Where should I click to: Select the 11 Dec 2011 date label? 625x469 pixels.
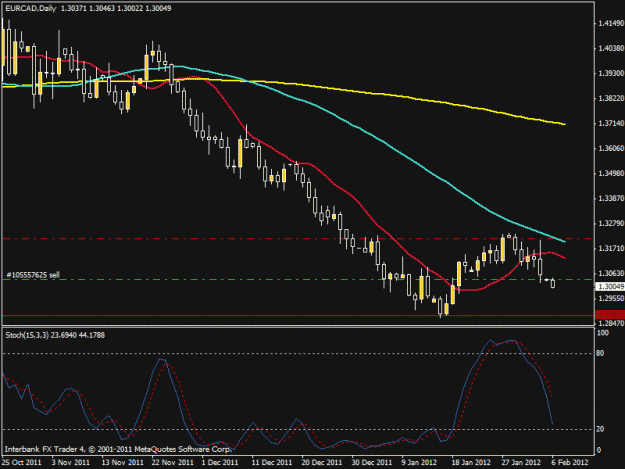tap(272, 462)
